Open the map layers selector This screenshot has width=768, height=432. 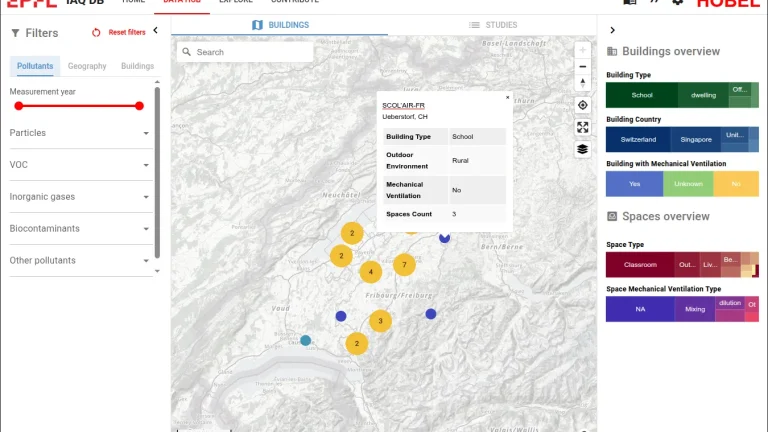(x=583, y=149)
